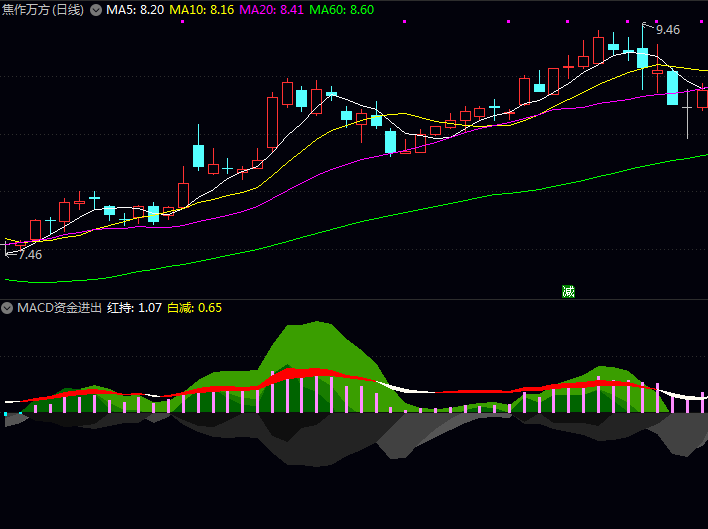Expand the dropdown beside 焦作万方 (日线) title
Screen dimensions: 708x529
pos(96,10)
